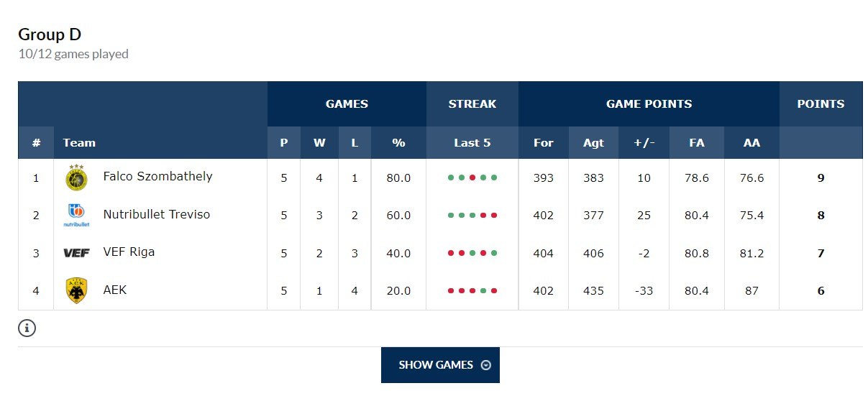Open the Falco Szombathely team link
Viewport: 868px width, 396px height.
[157, 176]
